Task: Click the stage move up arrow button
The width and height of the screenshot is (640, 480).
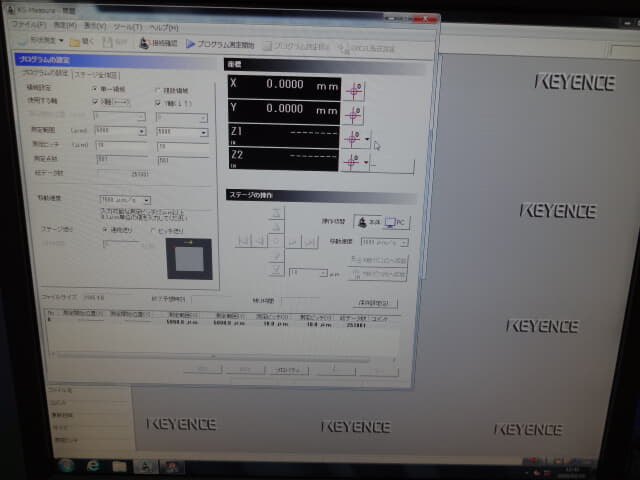Action: click(x=276, y=227)
